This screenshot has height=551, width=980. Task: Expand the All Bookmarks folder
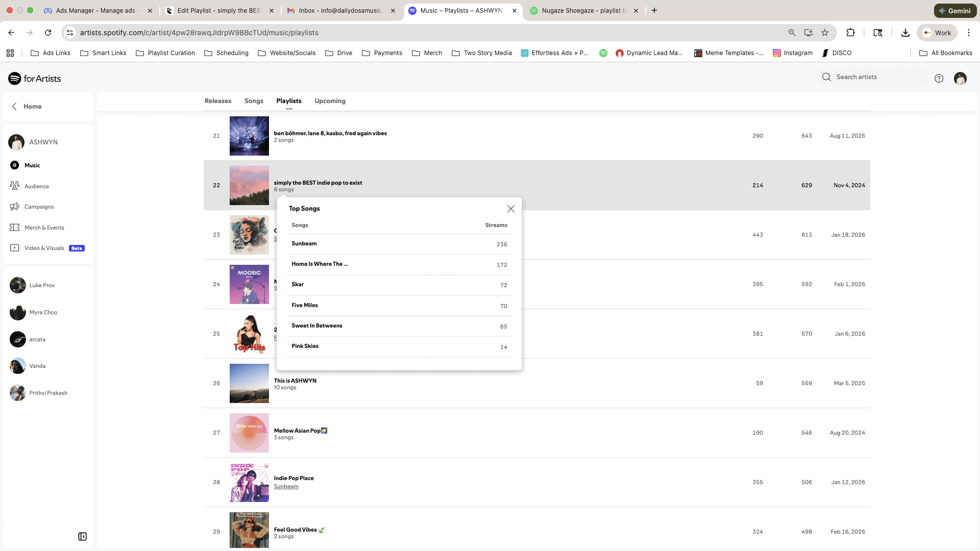(946, 53)
